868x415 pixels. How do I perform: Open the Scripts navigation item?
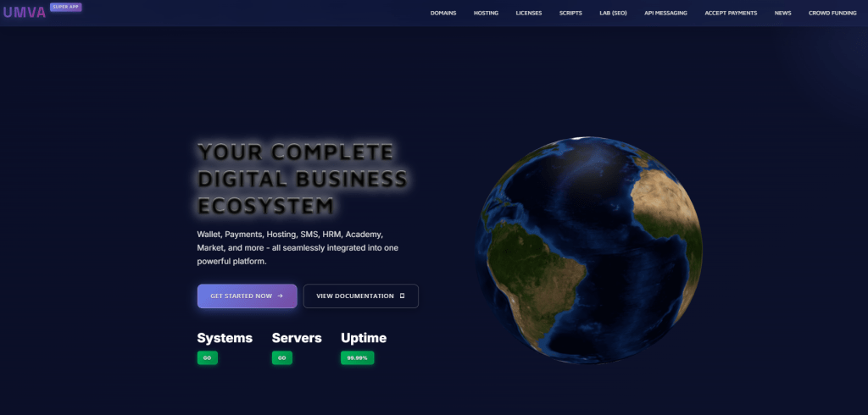pos(570,13)
